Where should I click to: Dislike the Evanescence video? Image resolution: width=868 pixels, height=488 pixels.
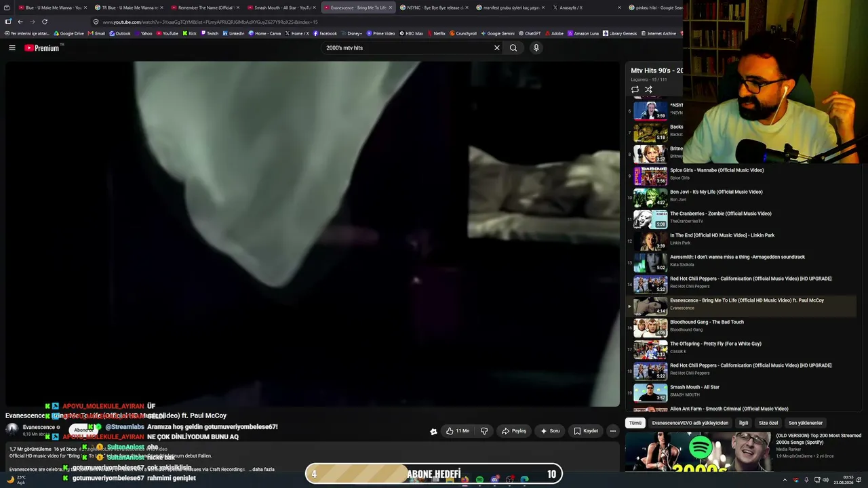[x=484, y=431]
